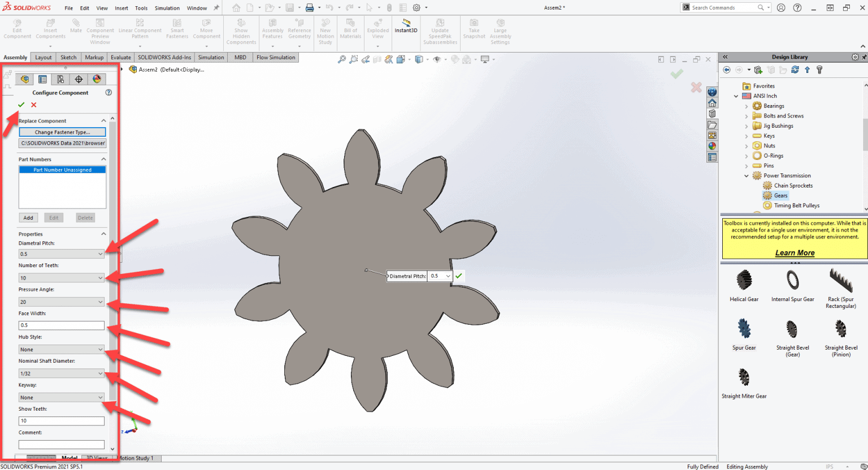This screenshot has height=470, width=868.
Task: Open the Flow Simulation tab
Action: [x=276, y=58]
